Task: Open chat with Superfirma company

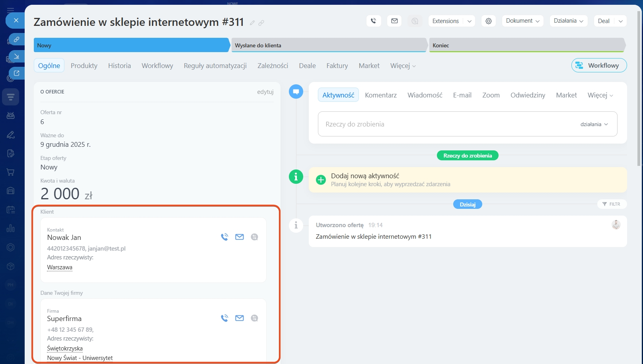Action: coord(255,318)
